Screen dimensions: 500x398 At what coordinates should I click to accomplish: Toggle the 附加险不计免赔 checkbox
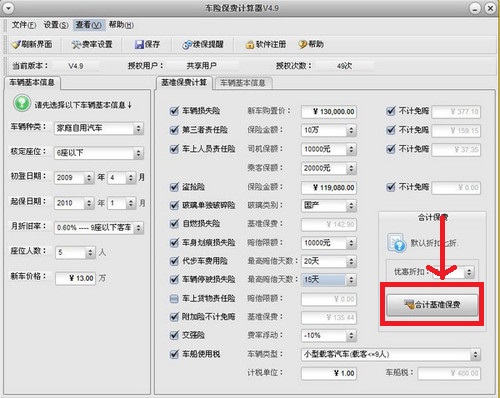(x=174, y=317)
